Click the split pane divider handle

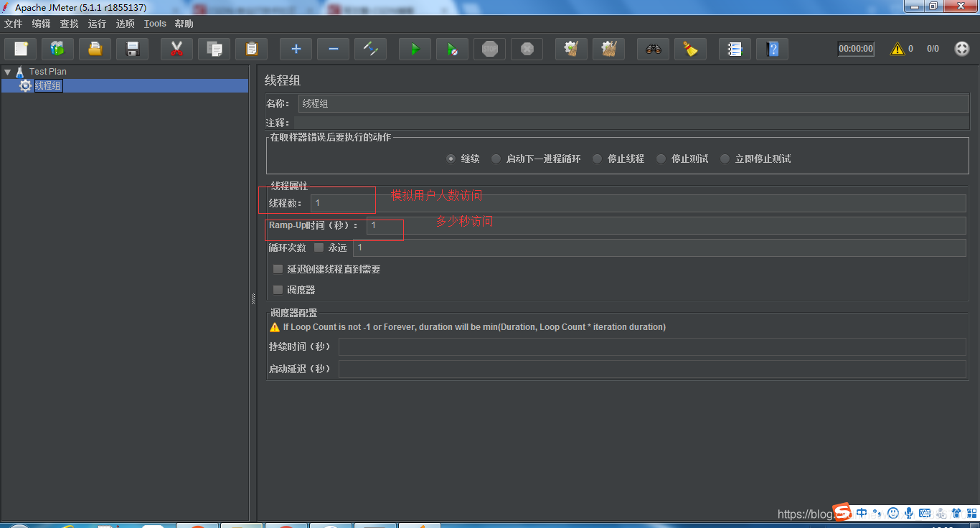[x=253, y=298]
